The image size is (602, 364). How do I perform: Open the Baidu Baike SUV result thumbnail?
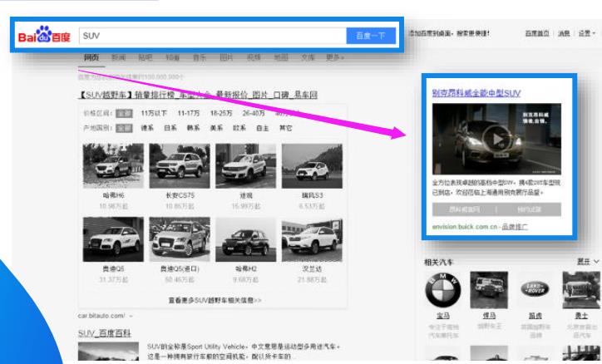point(108,351)
